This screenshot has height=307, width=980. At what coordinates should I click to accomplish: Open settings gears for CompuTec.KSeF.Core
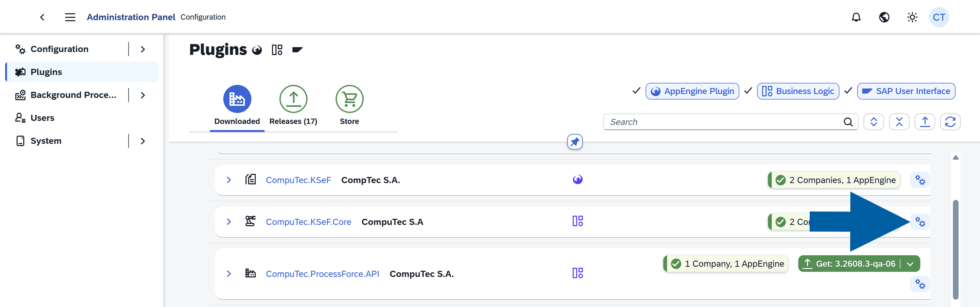click(x=920, y=222)
